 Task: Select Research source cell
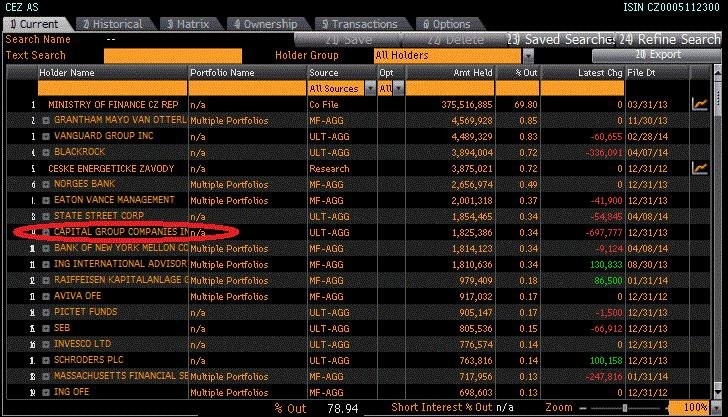point(329,169)
